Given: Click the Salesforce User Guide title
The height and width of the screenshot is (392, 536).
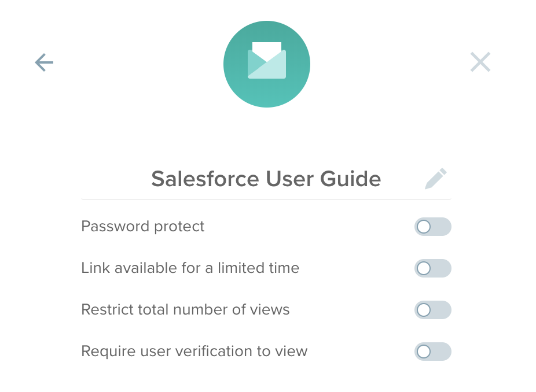Looking at the screenshot, I should (266, 179).
